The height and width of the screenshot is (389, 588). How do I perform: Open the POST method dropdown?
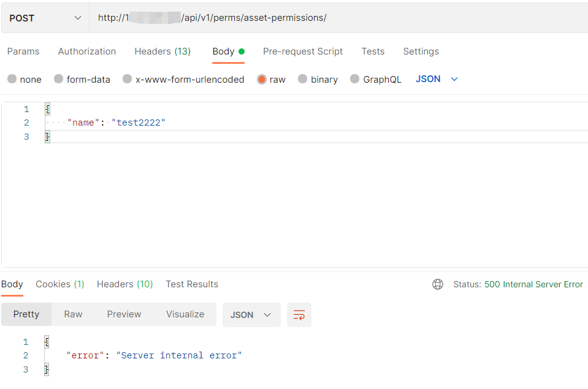43,18
